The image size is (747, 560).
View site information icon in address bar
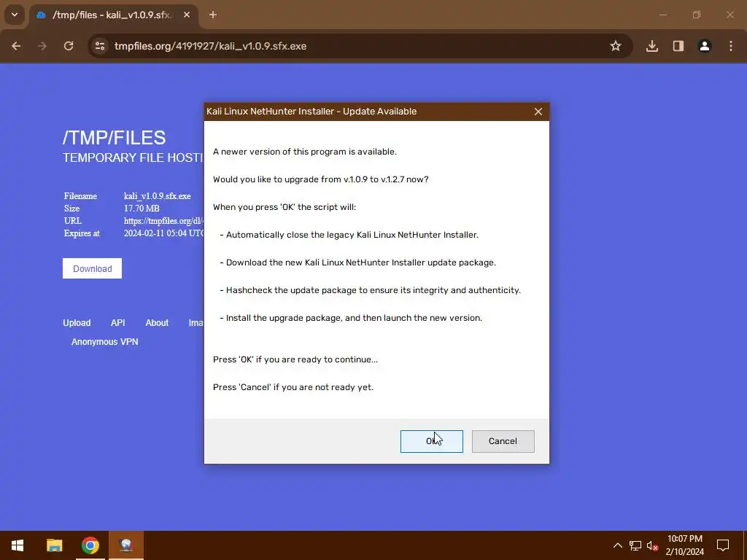point(99,46)
